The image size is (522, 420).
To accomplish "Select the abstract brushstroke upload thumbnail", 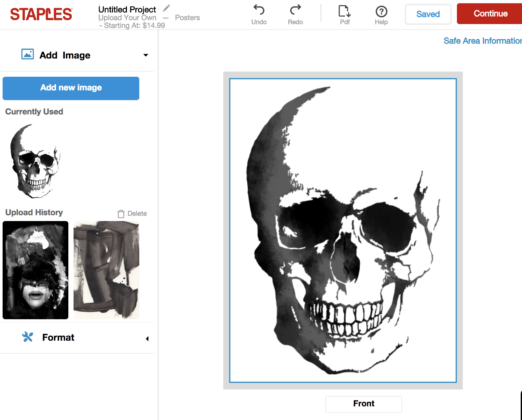I will tap(106, 270).
